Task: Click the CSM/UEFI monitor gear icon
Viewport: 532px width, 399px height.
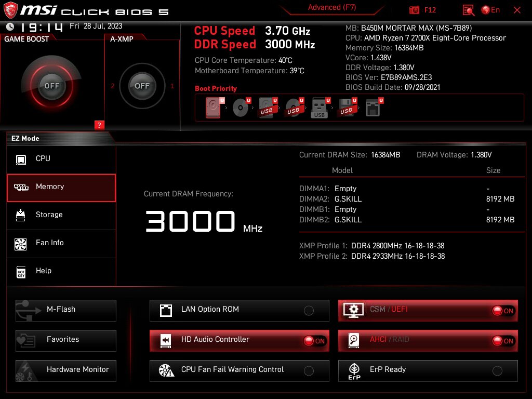Action: click(353, 310)
